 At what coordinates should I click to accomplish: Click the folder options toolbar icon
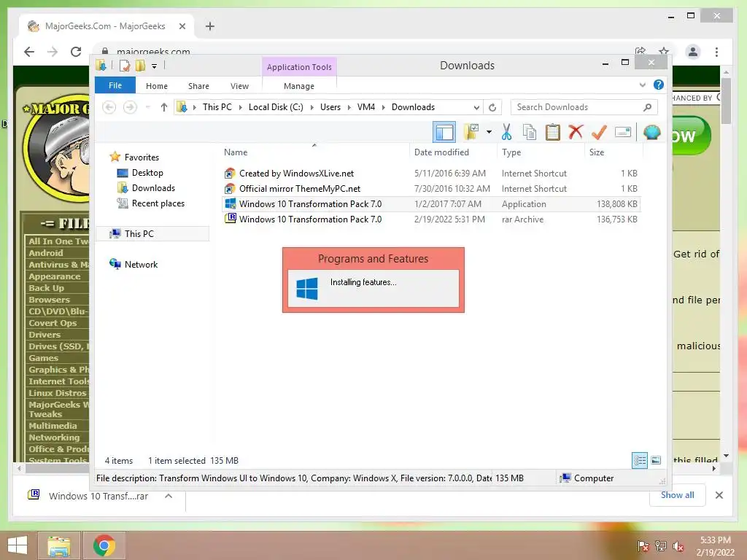coord(471,132)
